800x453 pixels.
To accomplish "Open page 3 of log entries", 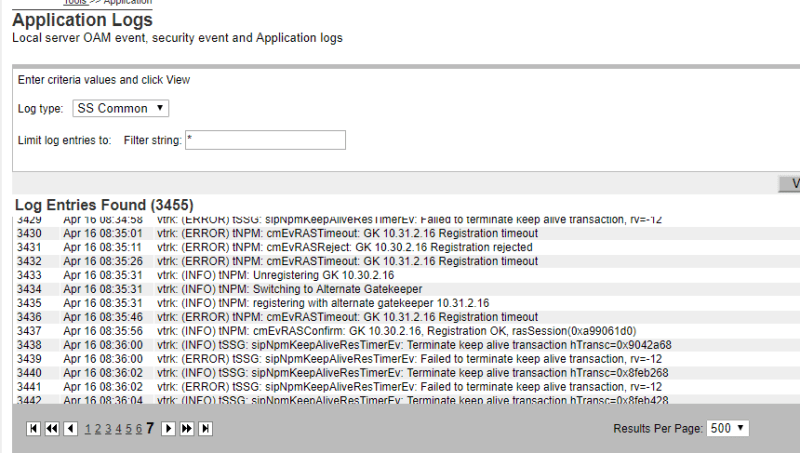I will tap(108, 429).
